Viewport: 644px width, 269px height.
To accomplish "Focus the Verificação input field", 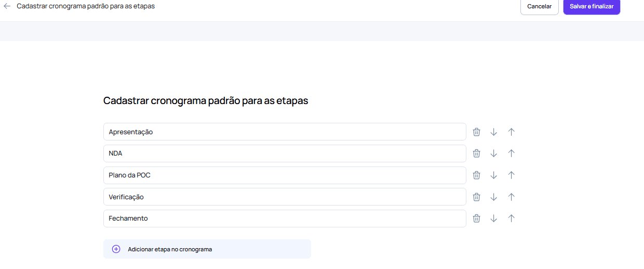I will pyautogui.click(x=285, y=197).
